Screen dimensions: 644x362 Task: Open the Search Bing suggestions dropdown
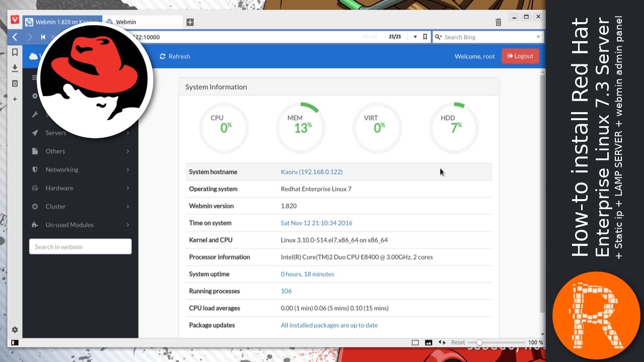[x=538, y=37]
